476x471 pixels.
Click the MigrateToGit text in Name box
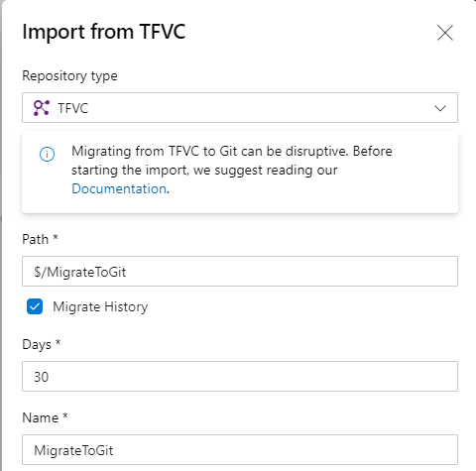(x=73, y=450)
